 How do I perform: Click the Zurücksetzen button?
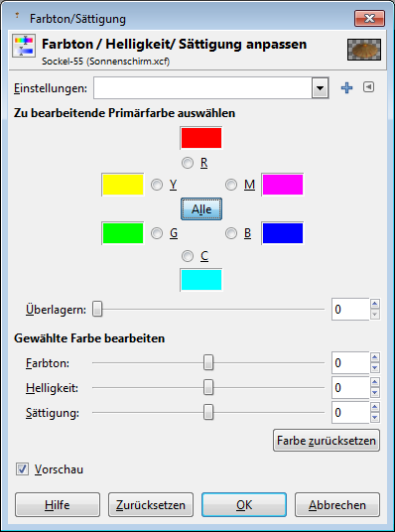point(151,505)
